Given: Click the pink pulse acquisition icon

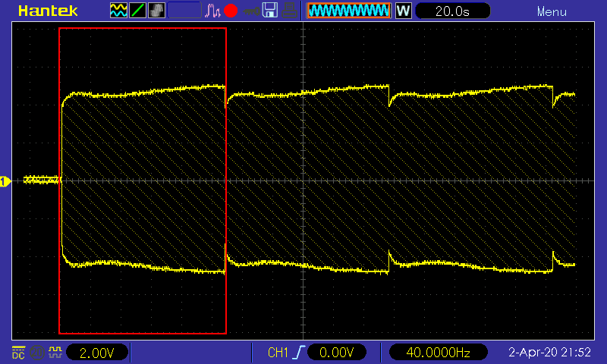Looking at the screenshot, I should pos(212,11).
